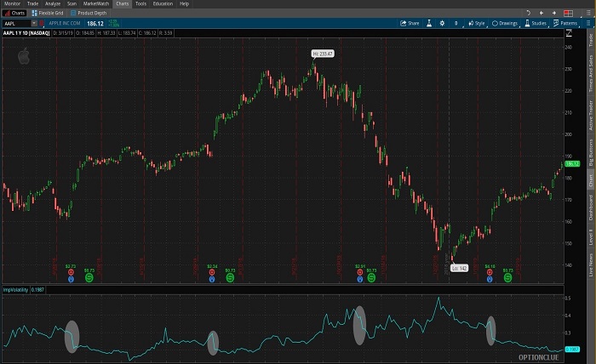Image resolution: width=596 pixels, height=364 pixels.
Task: Open the Share chart option
Action: click(411, 23)
